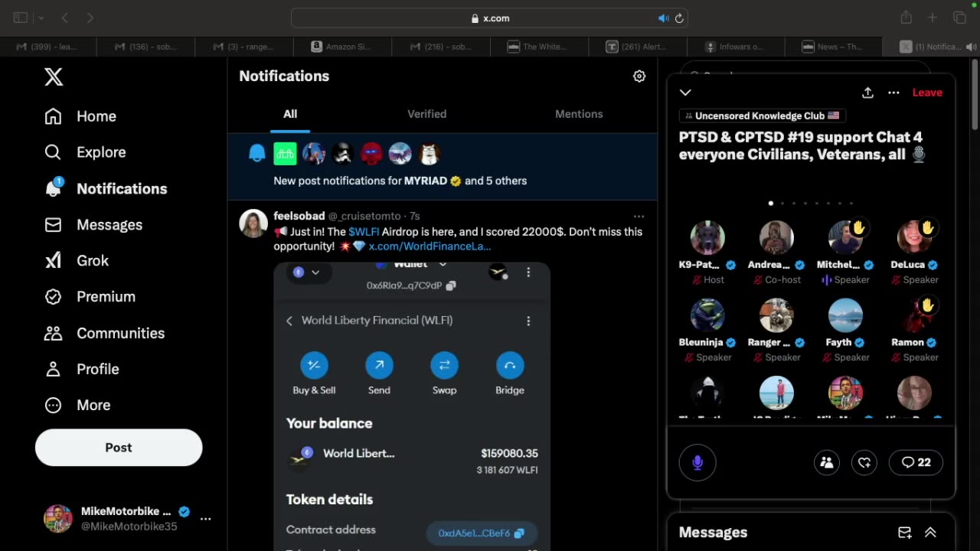Open Bleuninja speaker avatar in Space
The height and width of the screenshot is (551, 980).
[707, 316]
